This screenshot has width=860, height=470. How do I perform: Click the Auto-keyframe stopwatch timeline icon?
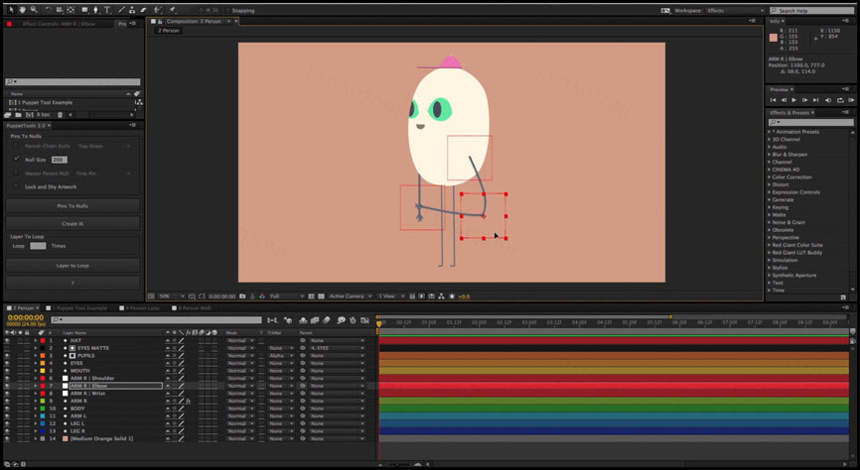353,320
